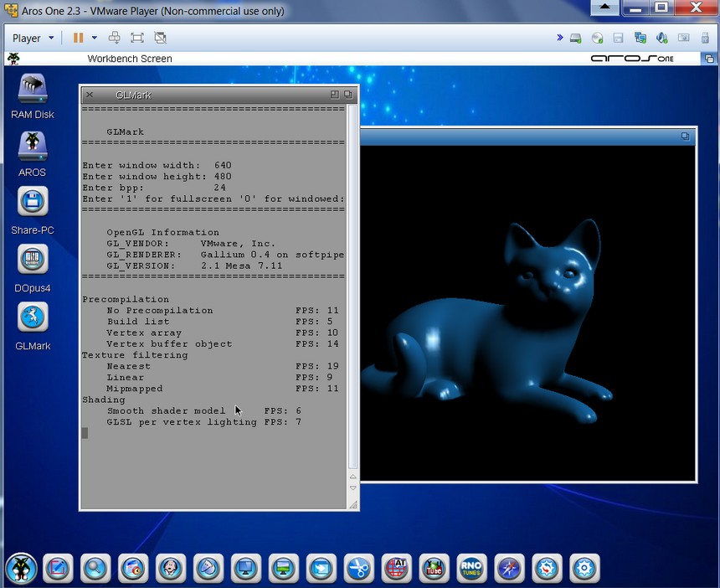Click the GLMark console vertical scrollbar
Viewport: 720px width, 588px height.
tap(352, 285)
